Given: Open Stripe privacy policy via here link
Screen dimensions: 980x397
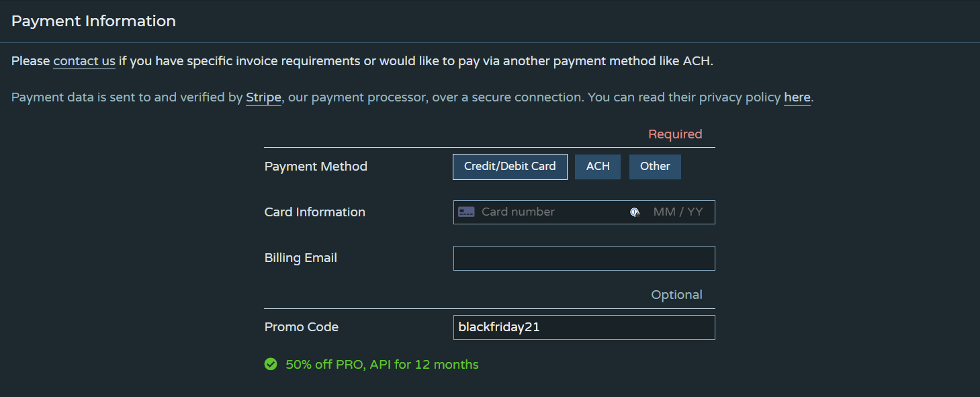Looking at the screenshot, I should [797, 97].
